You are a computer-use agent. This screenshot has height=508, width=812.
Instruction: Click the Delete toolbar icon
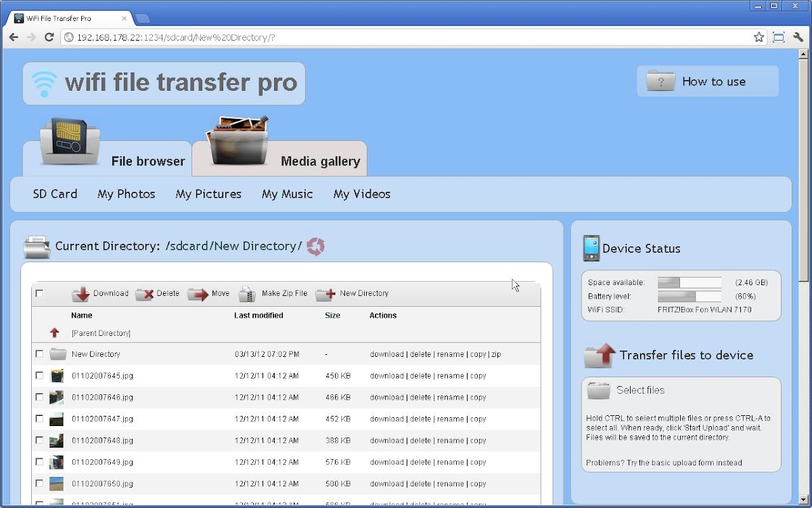[144, 294]
